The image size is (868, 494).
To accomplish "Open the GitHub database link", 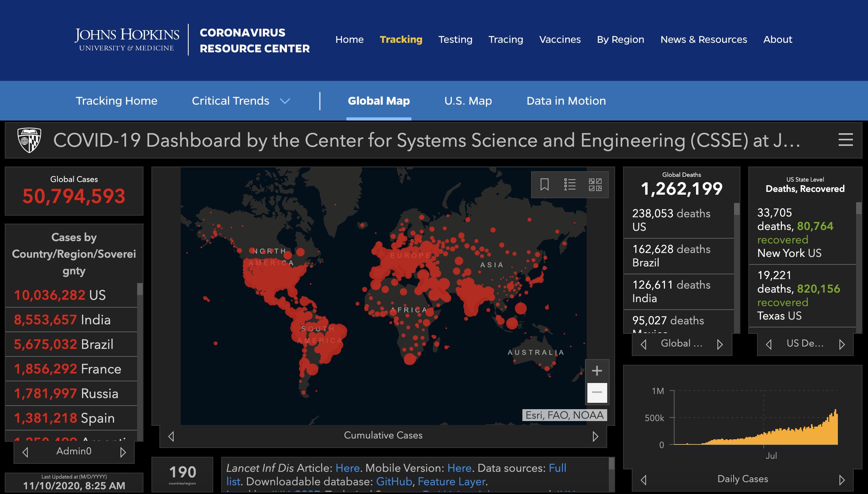I will click(394, 481).
